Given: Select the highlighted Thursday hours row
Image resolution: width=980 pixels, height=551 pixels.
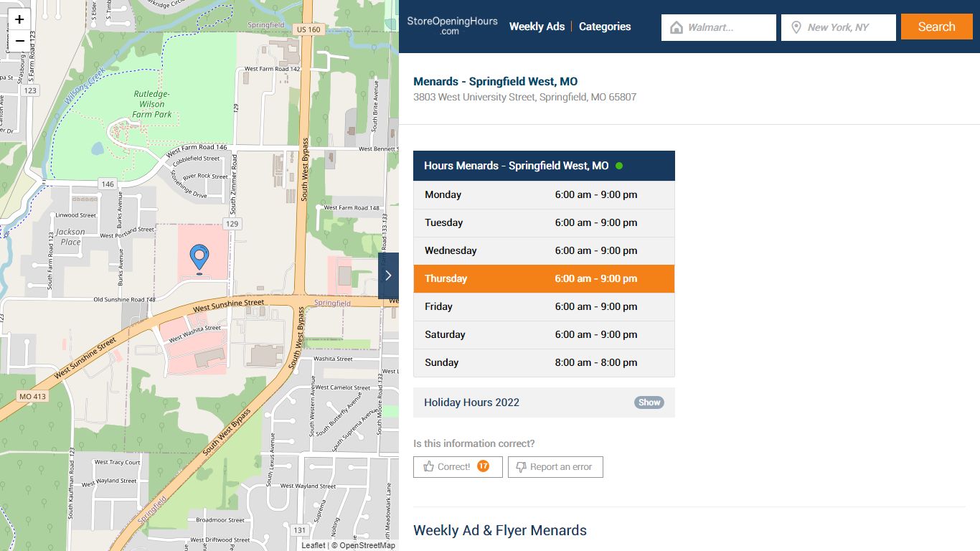Looking at the screenshot, I should [x=544, y=278].
